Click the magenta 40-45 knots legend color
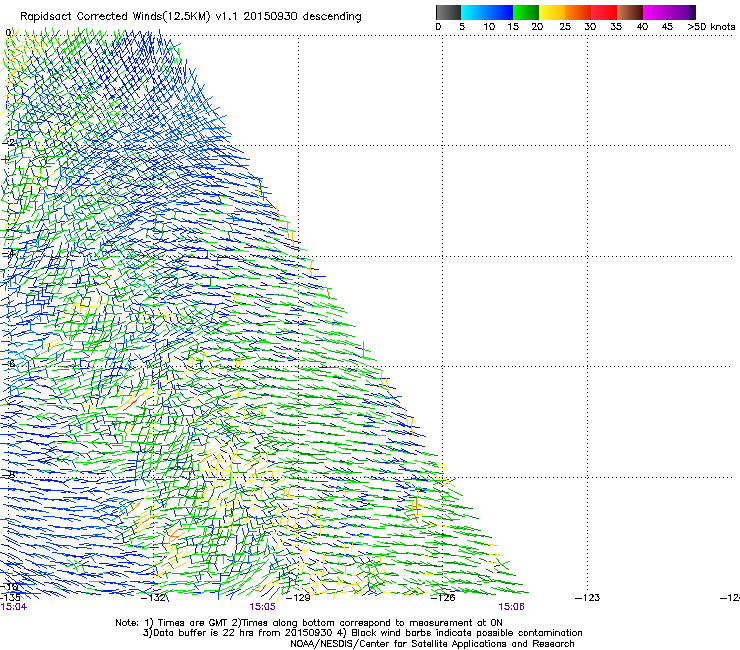This screenshot has width=740, height=650. click(656, 12)
